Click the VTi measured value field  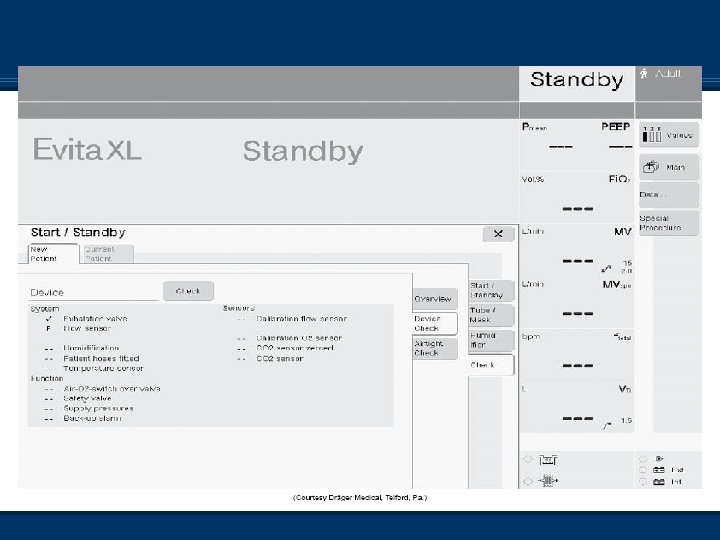click(x=578, y=418)
